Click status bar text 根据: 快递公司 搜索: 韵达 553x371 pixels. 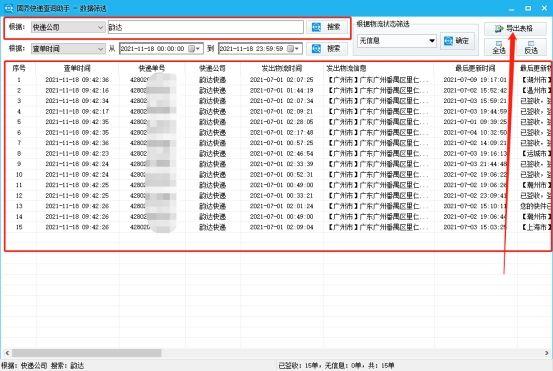(43, 366)
